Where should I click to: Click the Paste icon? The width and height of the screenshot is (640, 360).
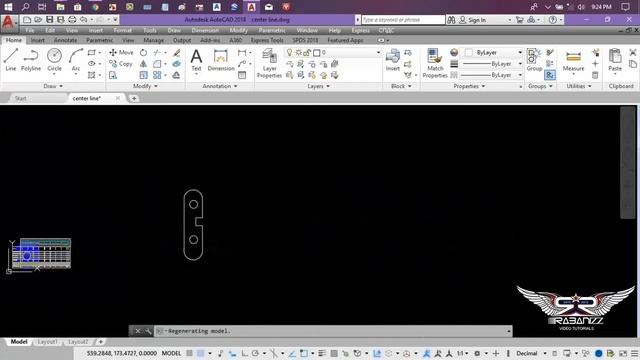(615, 60)
